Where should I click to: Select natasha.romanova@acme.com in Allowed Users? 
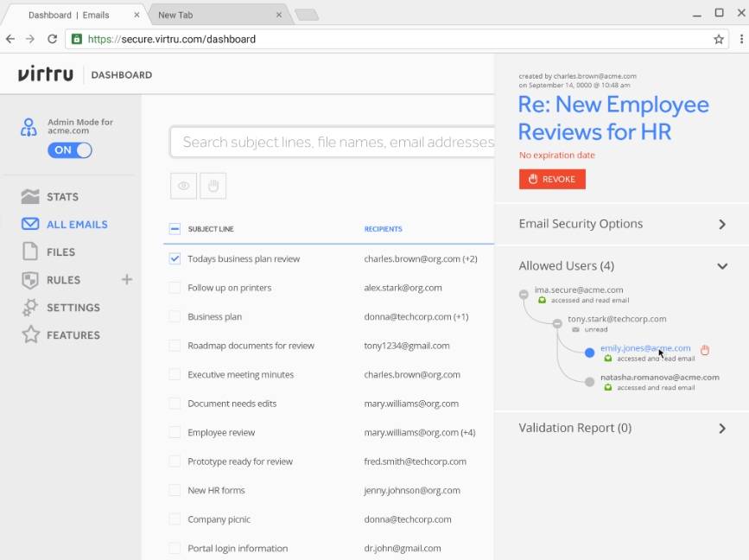660,377
